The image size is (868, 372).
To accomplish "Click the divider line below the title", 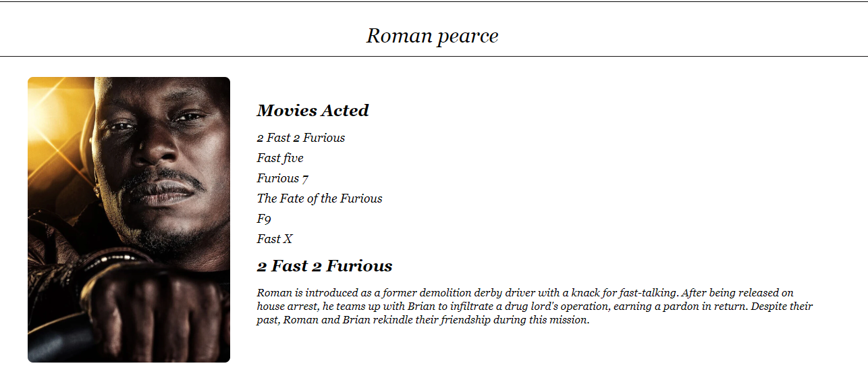I will click(434, 56).
